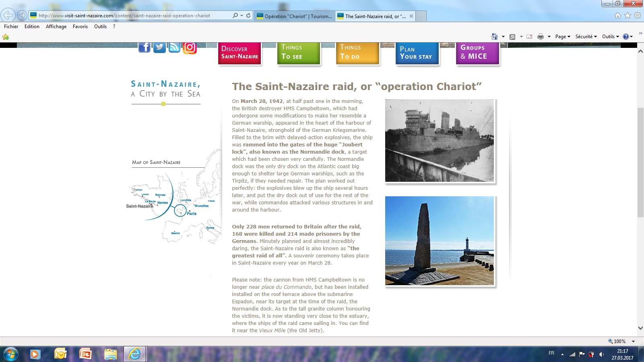Click the Action Center flag tray icon
Image resolution: width=644 pixels, height=362 pixels.
click(x=582, y=354)
